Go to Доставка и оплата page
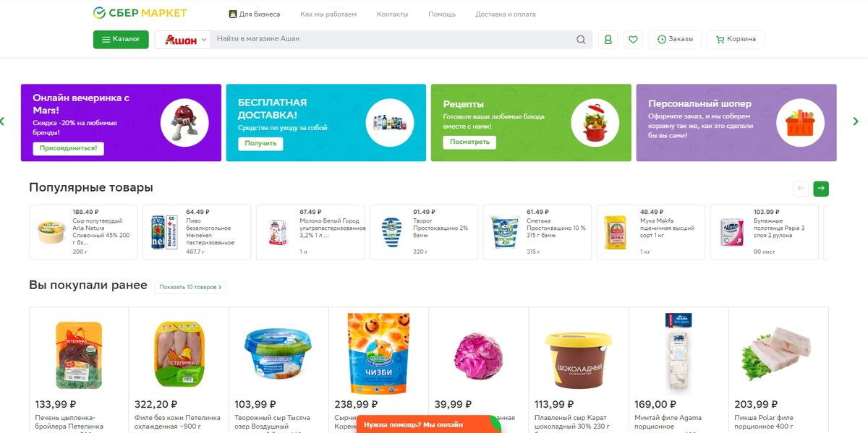The height and width of the screenshot is (433, 868). point(506,14)
